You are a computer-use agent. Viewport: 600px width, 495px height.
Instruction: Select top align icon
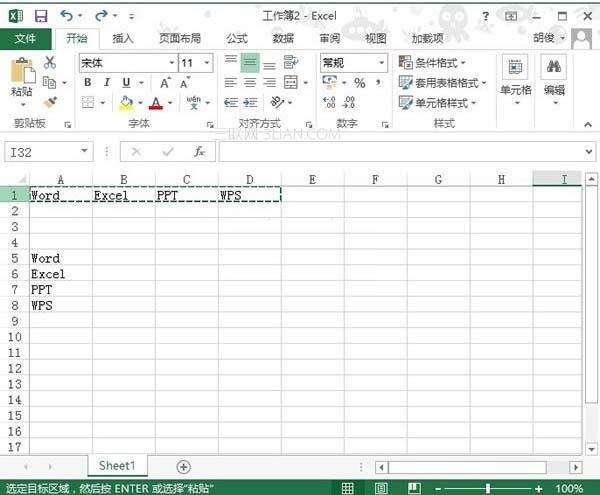point(230,62)
